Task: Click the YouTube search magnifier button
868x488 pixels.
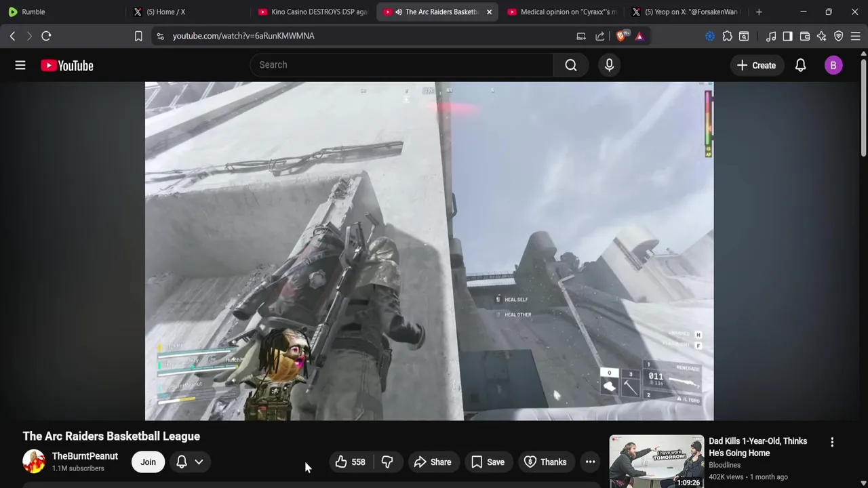Action: [x=571, y=65]
